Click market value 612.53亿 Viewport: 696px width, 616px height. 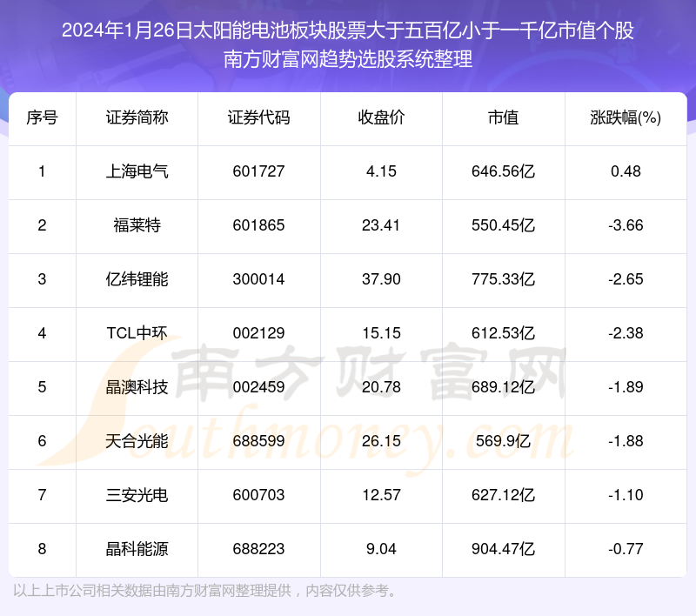504,333
